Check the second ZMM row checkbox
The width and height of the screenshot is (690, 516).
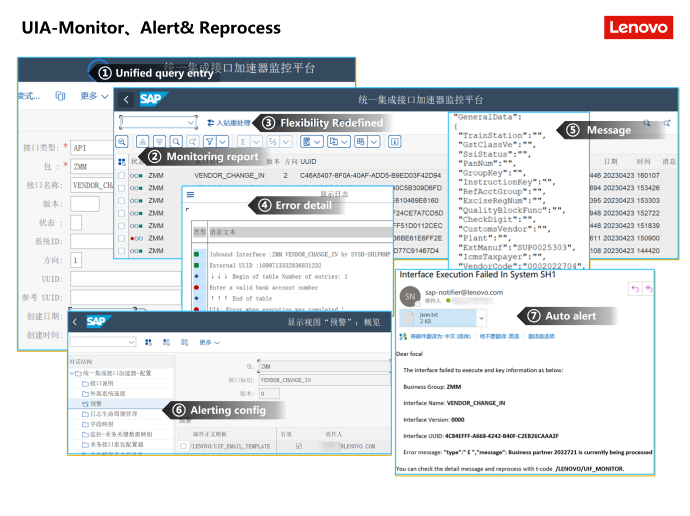(121, 188)
